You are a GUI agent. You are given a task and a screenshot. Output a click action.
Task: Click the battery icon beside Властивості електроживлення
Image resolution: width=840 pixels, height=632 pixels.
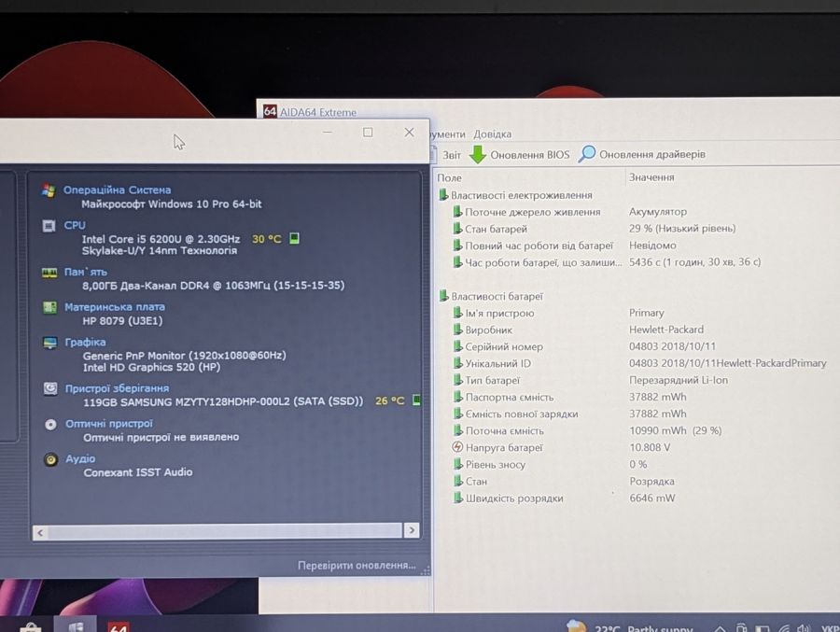click(443, 195)
